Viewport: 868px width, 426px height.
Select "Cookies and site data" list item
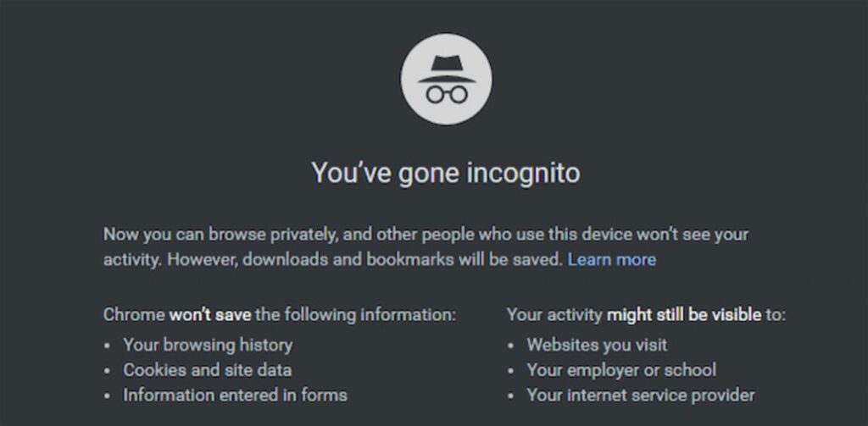pos(208,370)
